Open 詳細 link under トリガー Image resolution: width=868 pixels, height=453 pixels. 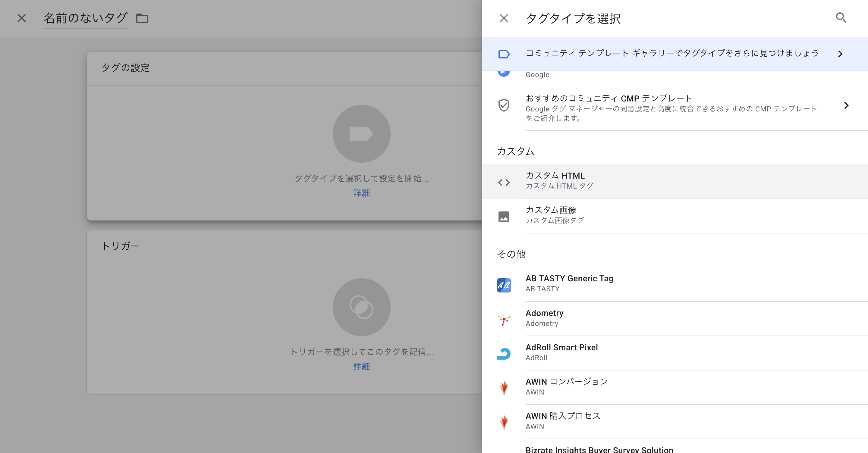click(362, 367)
